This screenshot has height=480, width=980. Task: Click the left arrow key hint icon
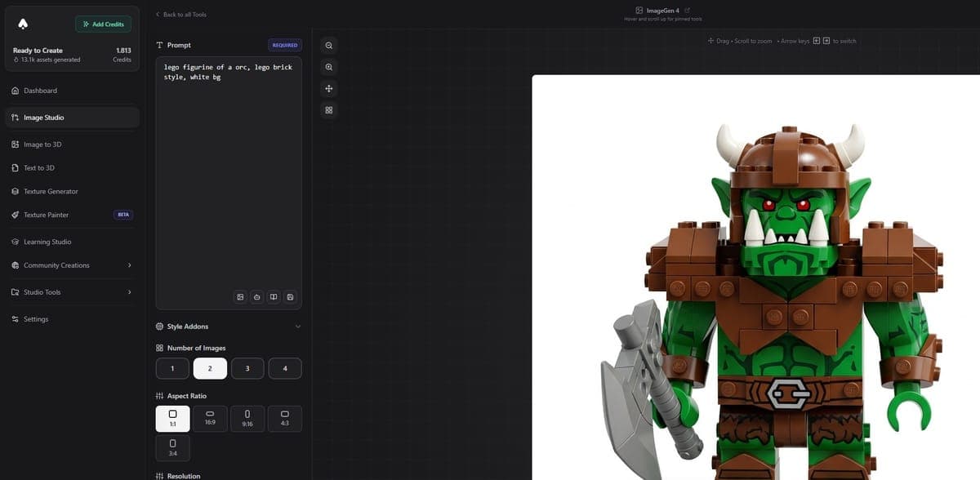pyautogui.click(x=816, y=41)
